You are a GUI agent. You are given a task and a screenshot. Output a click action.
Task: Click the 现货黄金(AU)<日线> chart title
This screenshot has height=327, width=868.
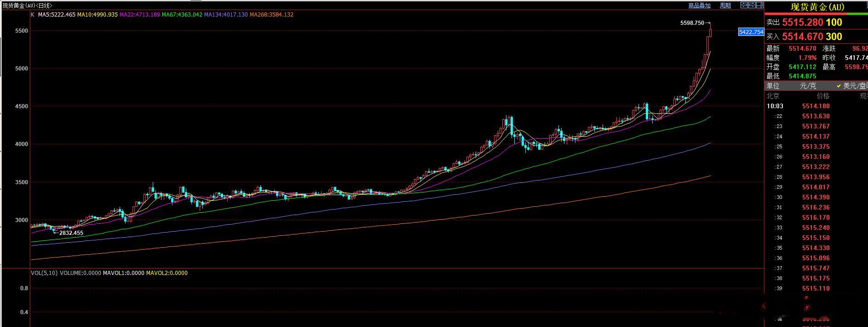(x=28, y=6)
